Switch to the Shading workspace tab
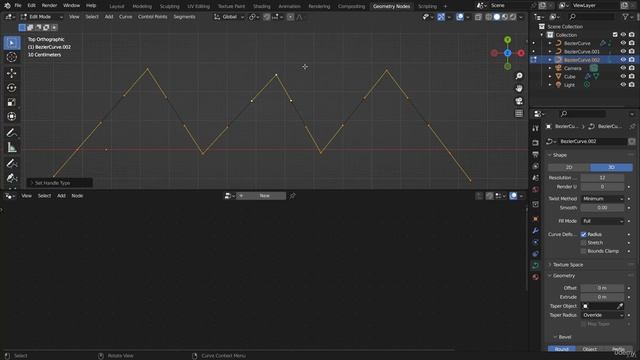 [261, 6]
